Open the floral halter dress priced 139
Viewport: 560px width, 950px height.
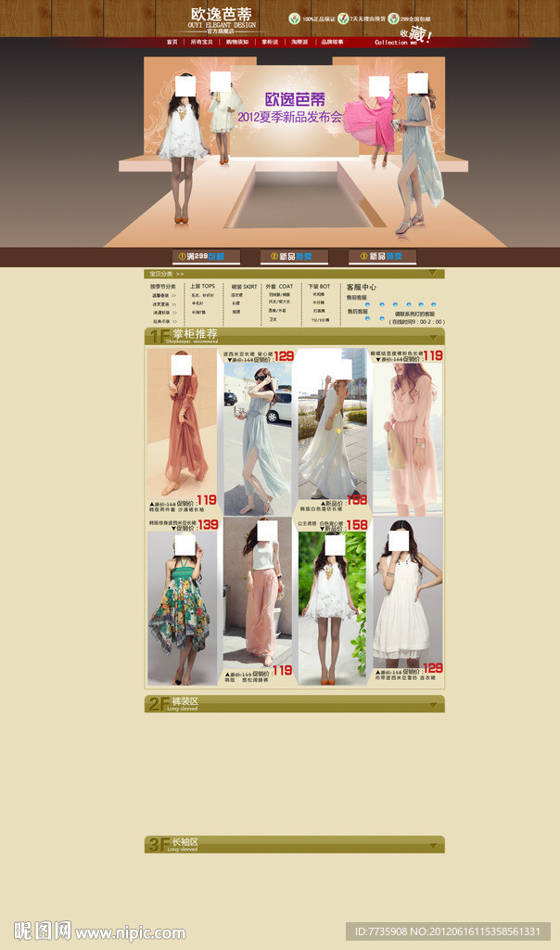pyautogui.click(x=183, y=608)
